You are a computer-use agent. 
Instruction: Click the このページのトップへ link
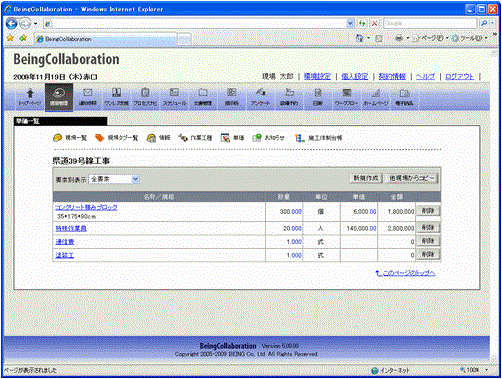click(x=405, y=273)
